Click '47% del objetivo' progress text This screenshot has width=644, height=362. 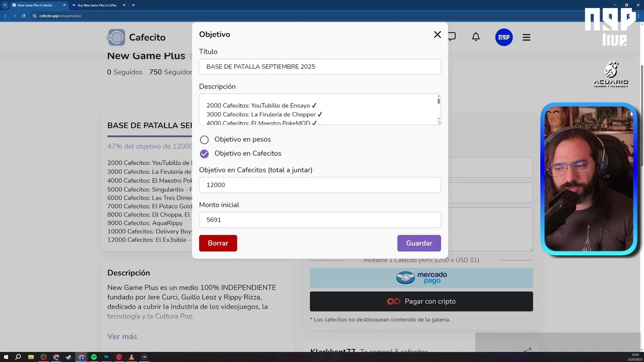(149, 146)
